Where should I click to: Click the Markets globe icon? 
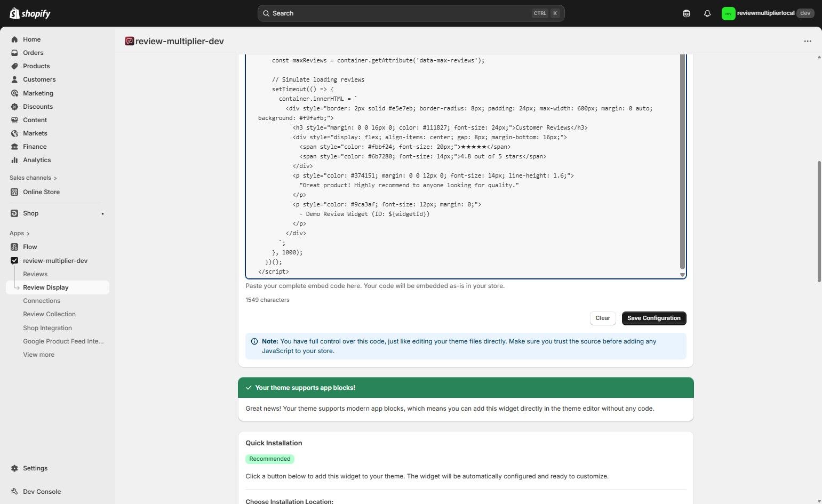[14, 133]
